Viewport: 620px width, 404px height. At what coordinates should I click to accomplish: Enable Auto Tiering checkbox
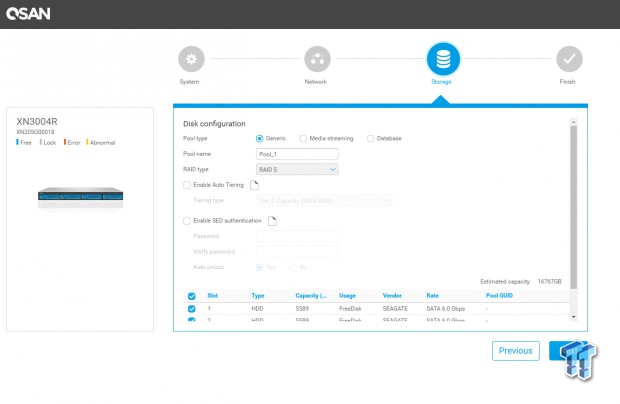pyautogui.click(x=187, y=185)
